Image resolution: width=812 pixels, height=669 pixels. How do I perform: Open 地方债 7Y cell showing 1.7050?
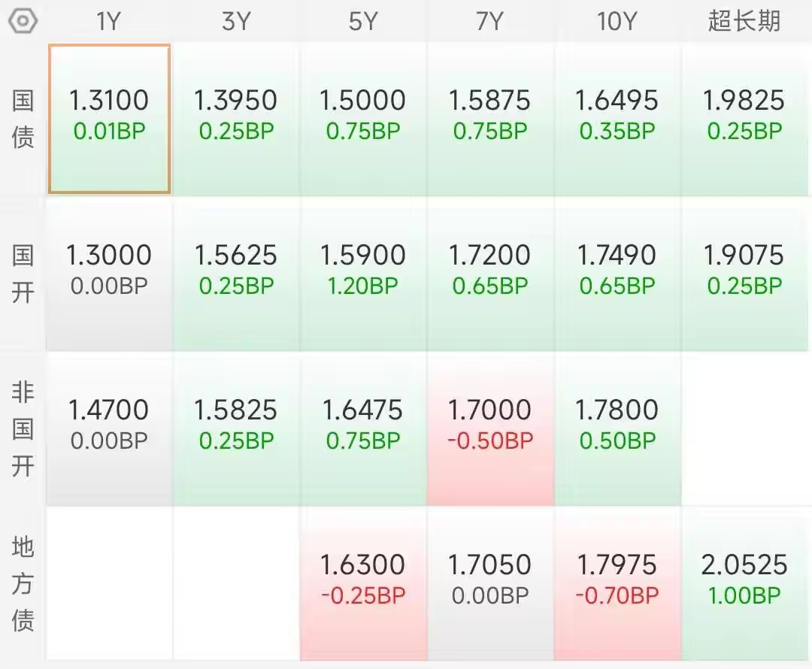(x=490, y=583)
